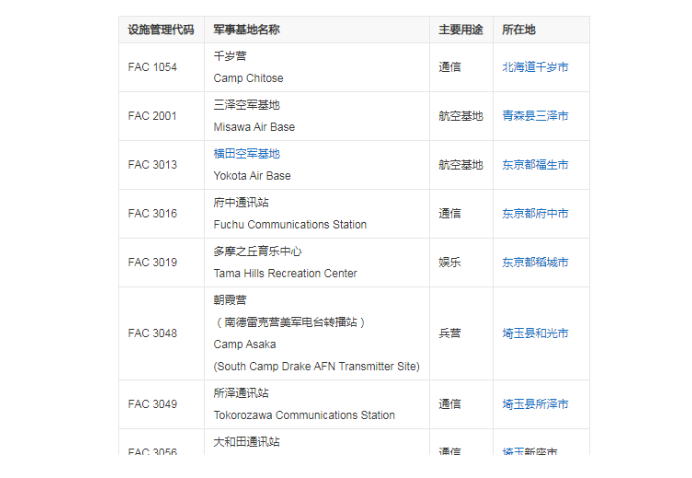The image size is (692, 478).
Task: Open the 东京都府中市 link
Action: pyautogui.click(x=535, y=214)
